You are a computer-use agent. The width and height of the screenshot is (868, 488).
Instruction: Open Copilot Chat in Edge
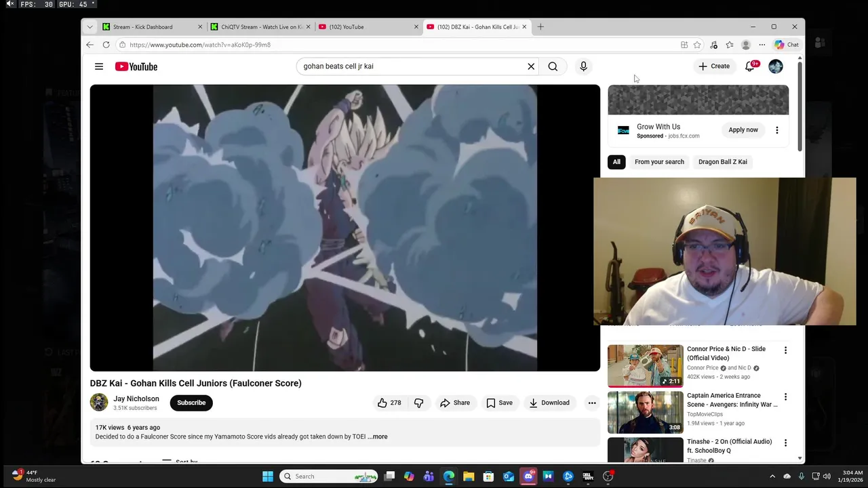[787, 45]
